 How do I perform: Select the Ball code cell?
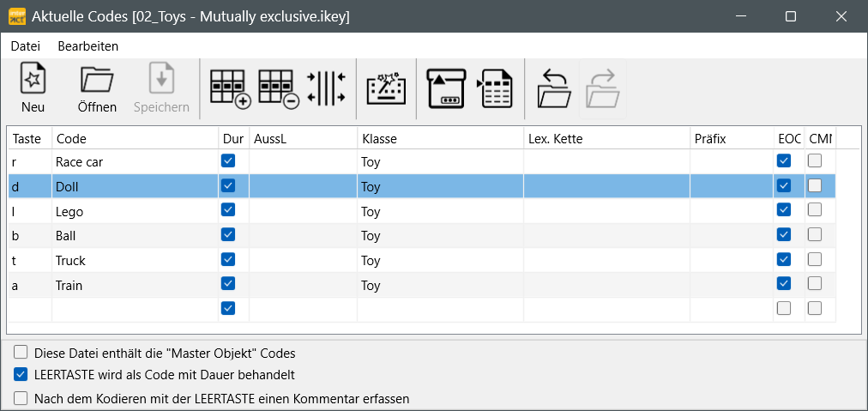pyautogui.click(x=135, y=236)
